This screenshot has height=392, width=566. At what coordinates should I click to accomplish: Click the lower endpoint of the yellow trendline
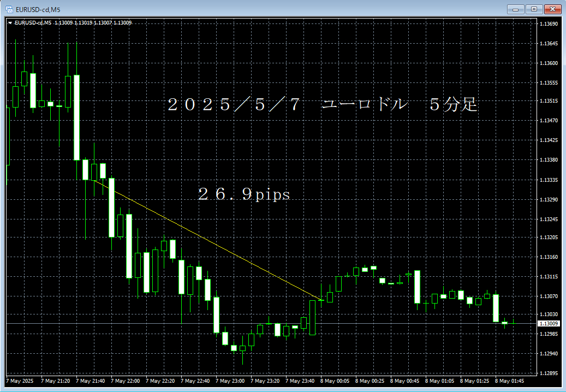[320, 300]
